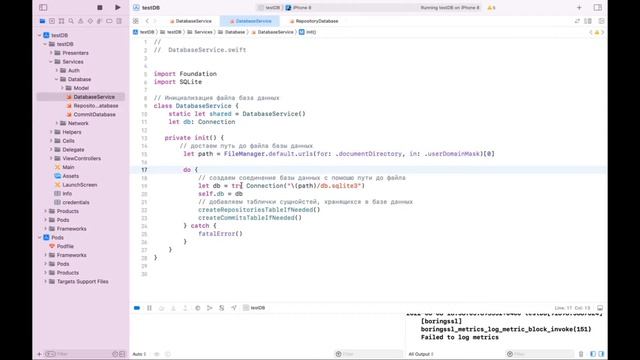Open the Library with the plus button
This screenshot has height=360, width=640.
tap(579, 7)
